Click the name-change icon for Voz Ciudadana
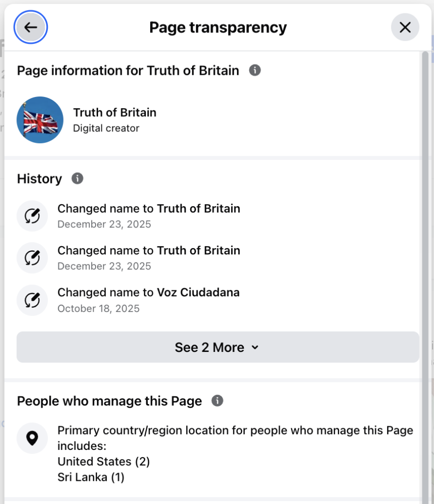 (32, 300)
